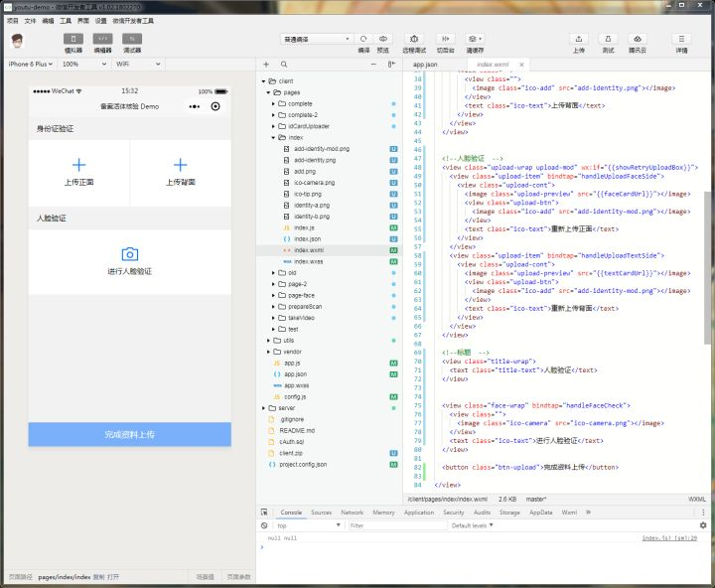Close the index.wxml tab
This screenshot has width=715, height=588.
(x=521, y=65)
